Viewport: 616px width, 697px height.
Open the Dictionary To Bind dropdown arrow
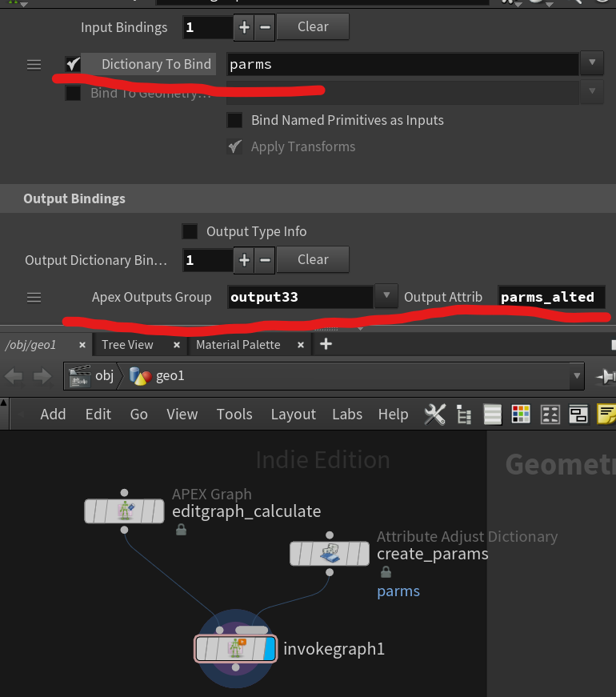tap(592, 64)
